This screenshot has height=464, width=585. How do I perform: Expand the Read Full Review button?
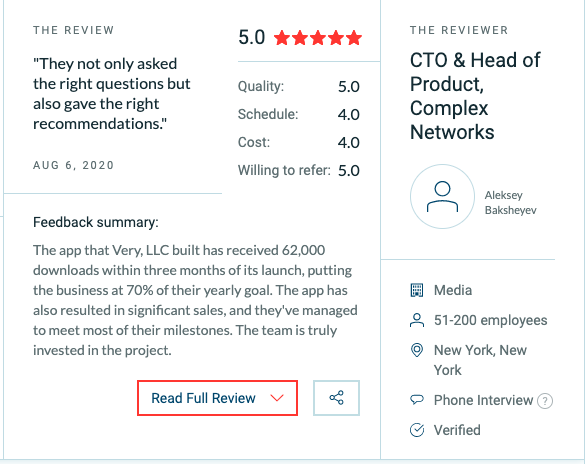coord(218,398)
